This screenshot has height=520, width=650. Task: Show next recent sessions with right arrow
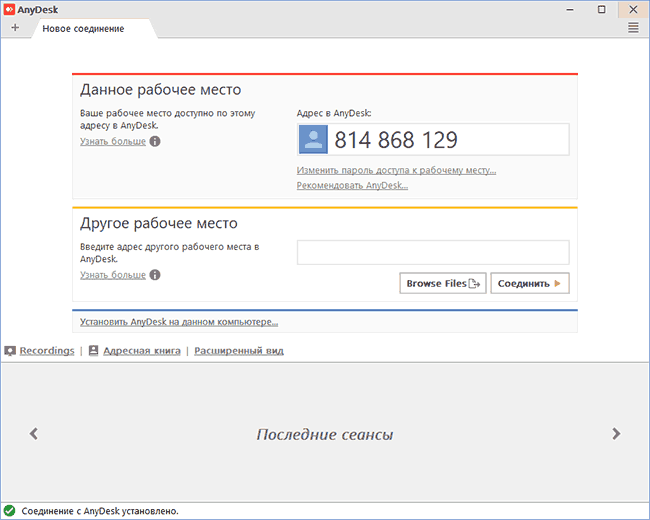click(616, 434)
